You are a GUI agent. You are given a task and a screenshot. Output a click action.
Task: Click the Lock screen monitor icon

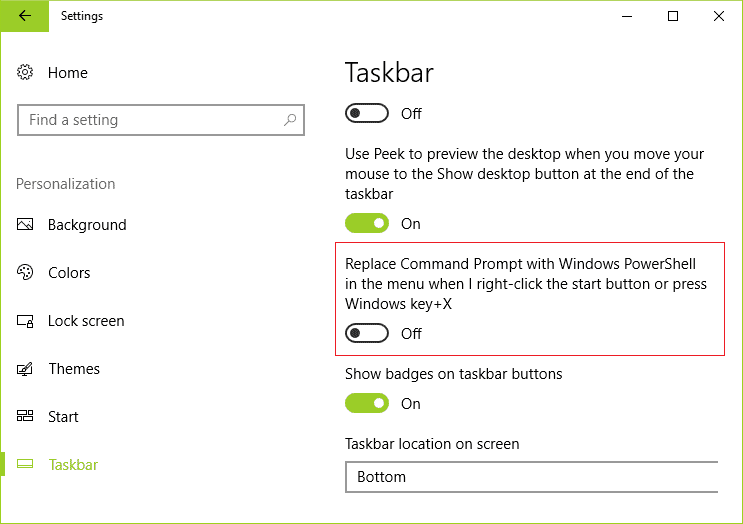tap(26, 321)
